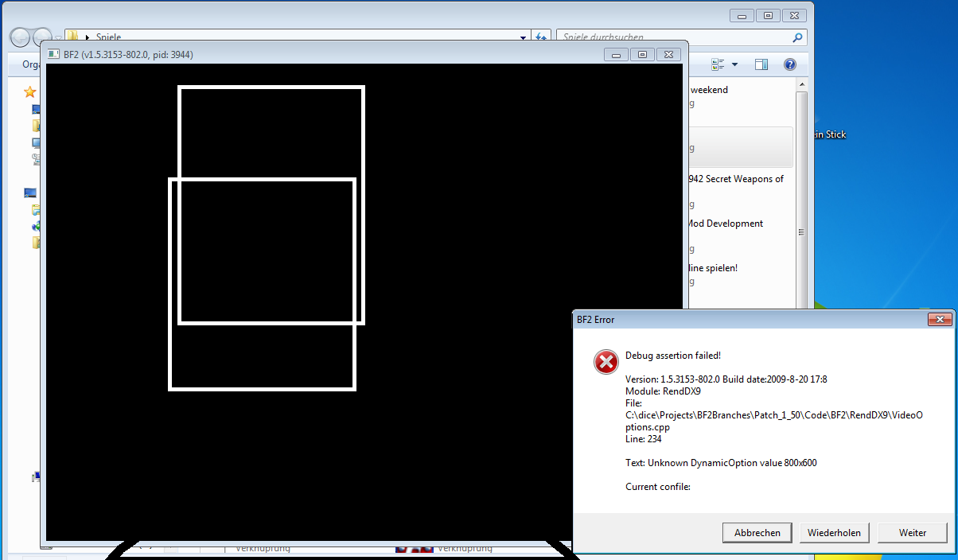Viewport: 958px width, 560px height.
Task: Click Explorer's back navigation arrow
Action: coord(20,37)
